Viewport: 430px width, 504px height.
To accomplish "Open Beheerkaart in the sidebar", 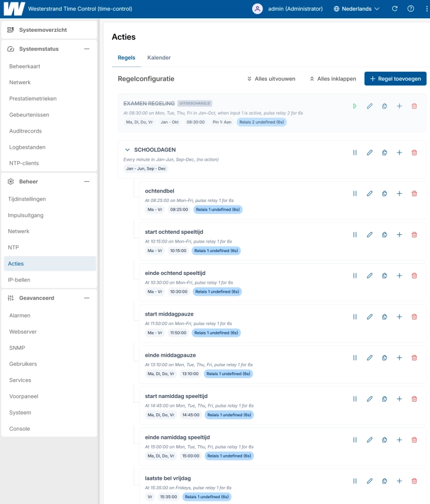I will [25, 66].
